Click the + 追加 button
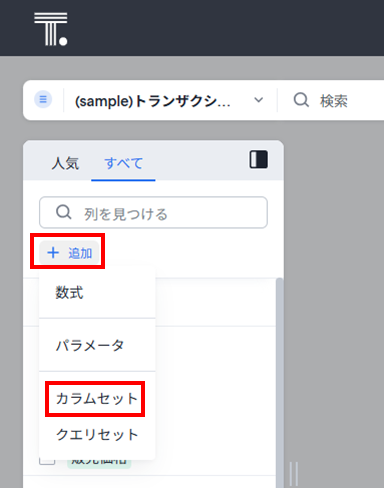Screen dimensions: 384x488 (x=69, y=253)
